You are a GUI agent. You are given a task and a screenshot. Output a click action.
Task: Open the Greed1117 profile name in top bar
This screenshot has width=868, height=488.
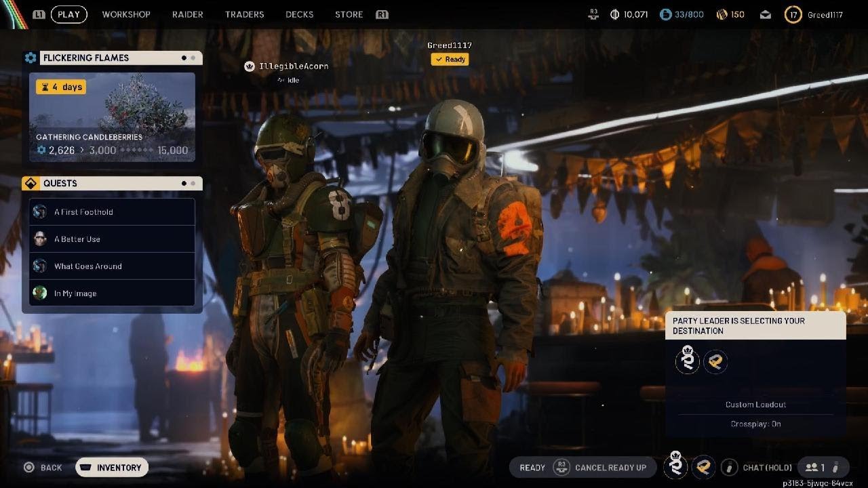pyautogui.click(x=825, y=14)
